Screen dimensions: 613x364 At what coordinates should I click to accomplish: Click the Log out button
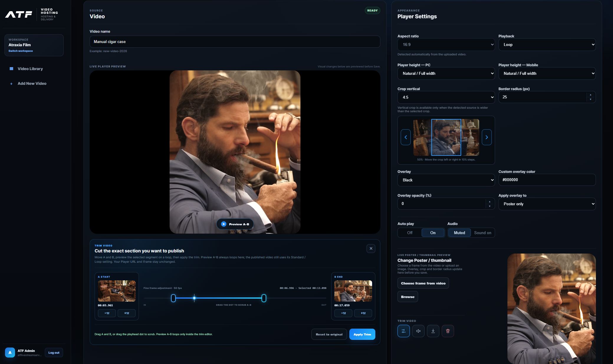pos(54,353)
